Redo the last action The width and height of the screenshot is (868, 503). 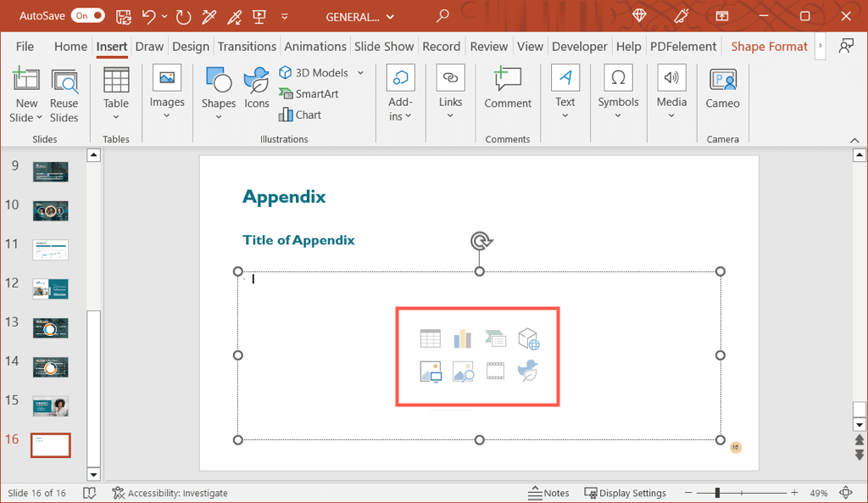[183, 17]
